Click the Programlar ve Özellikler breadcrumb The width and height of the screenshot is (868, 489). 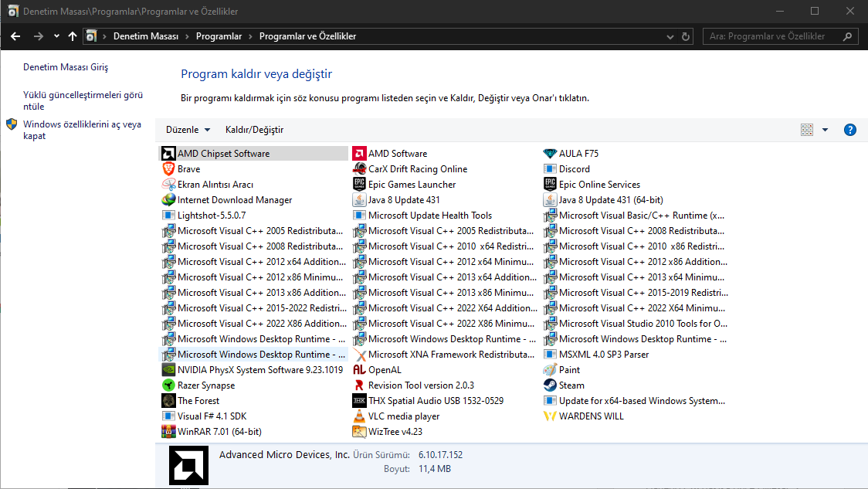tap(308, 36)
